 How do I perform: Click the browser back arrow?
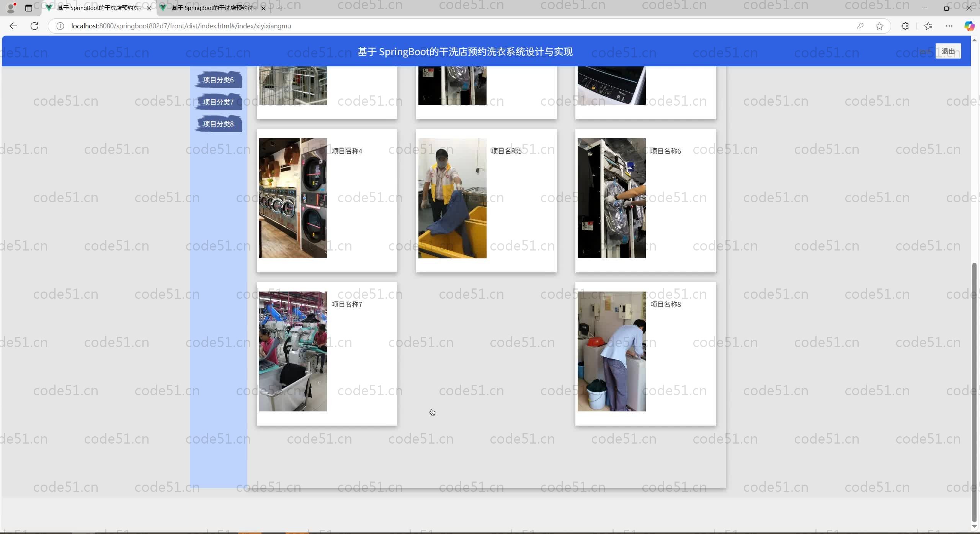point(13,26)
